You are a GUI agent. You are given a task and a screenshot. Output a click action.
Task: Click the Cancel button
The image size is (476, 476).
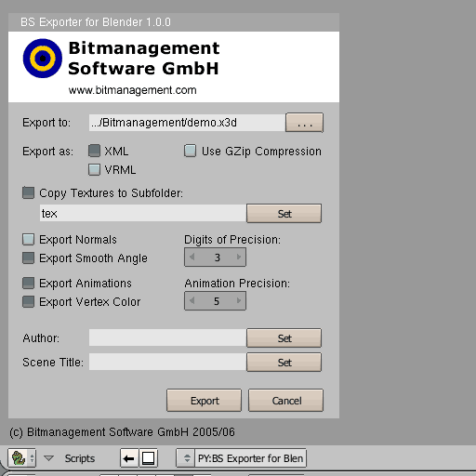click(285, 401)
